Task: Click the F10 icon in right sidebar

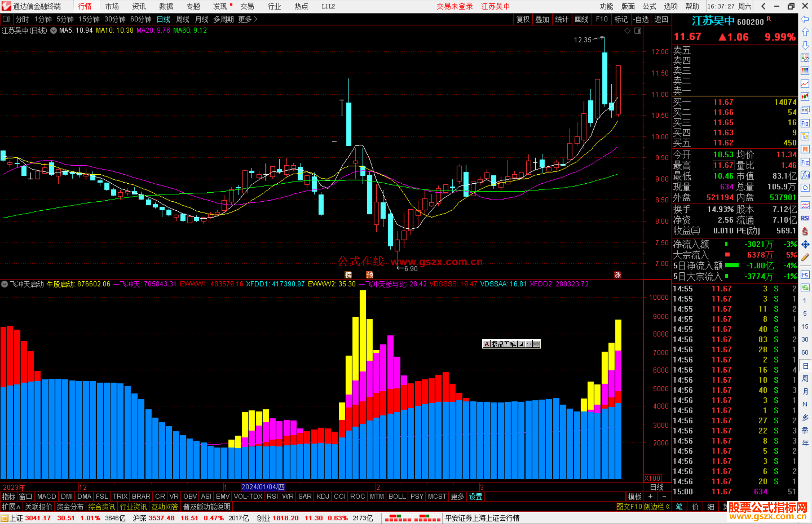Action: point(805,123)
